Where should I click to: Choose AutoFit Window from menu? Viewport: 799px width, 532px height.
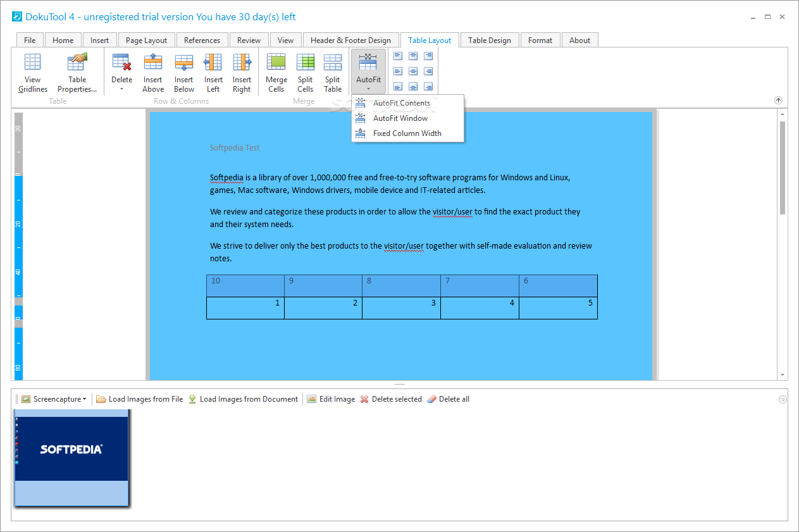(408, 118)
